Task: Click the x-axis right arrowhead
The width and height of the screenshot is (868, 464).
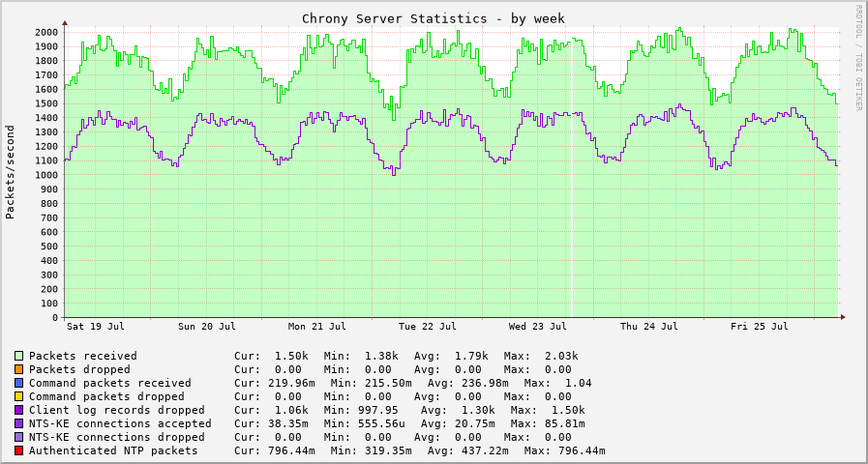Action: point(843,317)
